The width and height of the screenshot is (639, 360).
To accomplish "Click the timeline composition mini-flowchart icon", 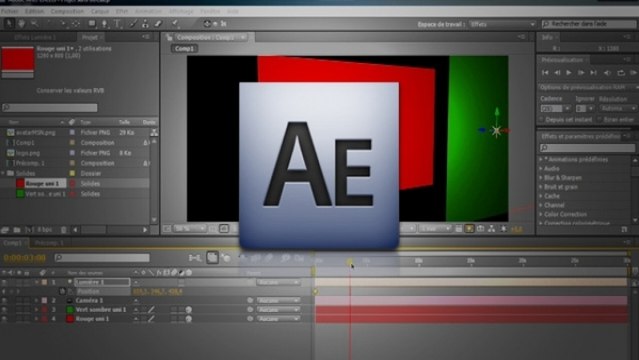I will click(x=195, y=258).
